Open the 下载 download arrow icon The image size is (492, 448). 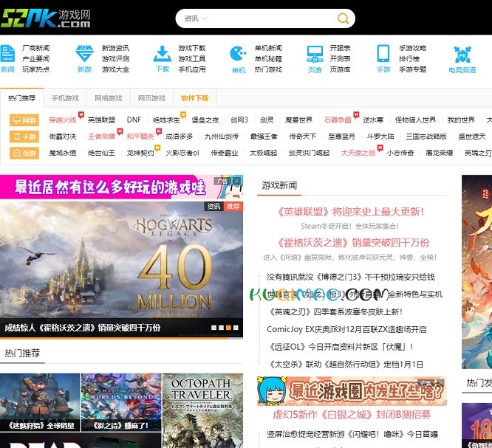point(163,58)
